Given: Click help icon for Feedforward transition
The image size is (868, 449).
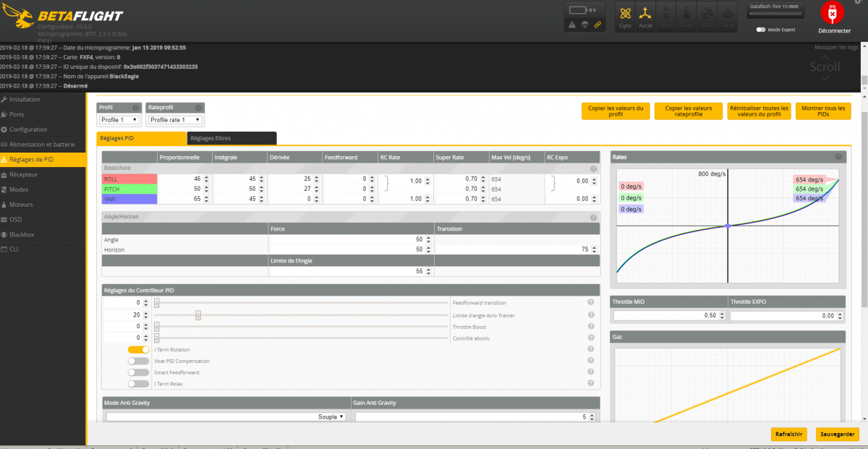Looking at the screenshot, I should pos(591,303).
